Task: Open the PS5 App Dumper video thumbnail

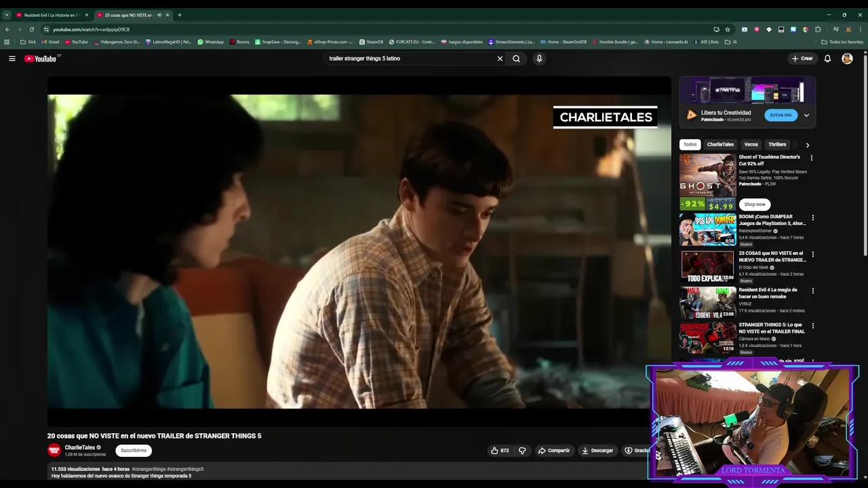Action: click(x=707, y=230)
